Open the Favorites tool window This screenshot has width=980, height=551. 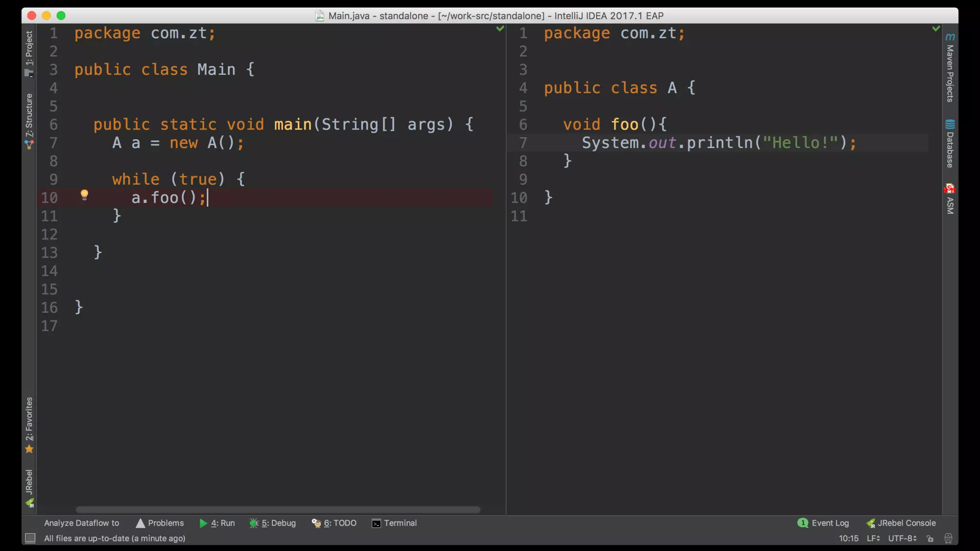[29, 425]
